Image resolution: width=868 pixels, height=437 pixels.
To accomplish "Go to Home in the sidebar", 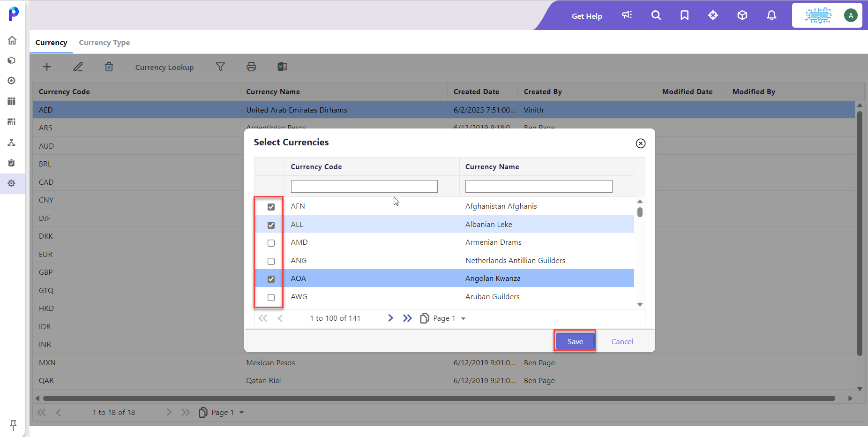I will pyautogui.click(x=12, y=40).
